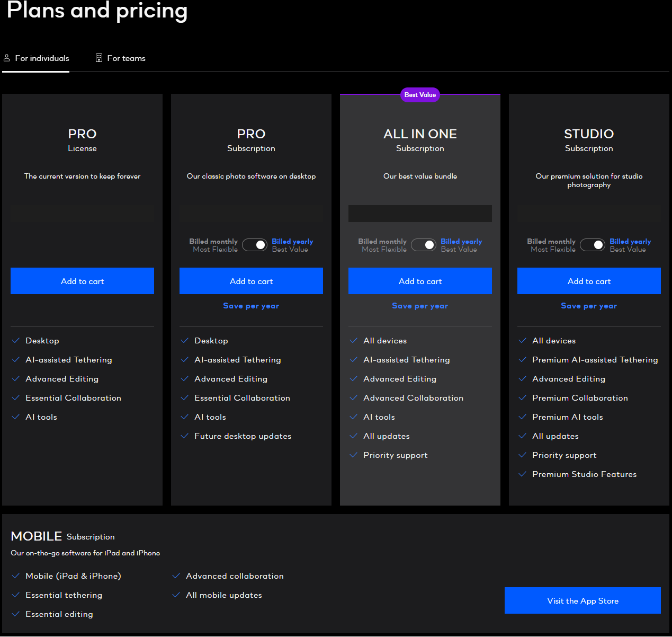Click Visit the App Store
The height and width of the screenshot is (637, 672).
tap(583, 600)
